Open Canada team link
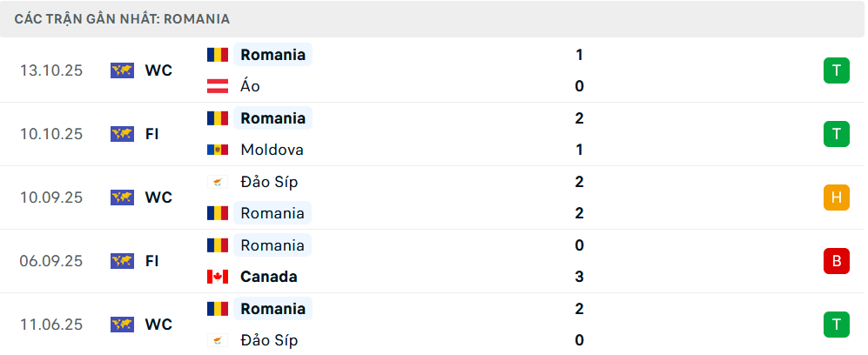Viewport: 868px width, 355px height. tap(269, 277)
